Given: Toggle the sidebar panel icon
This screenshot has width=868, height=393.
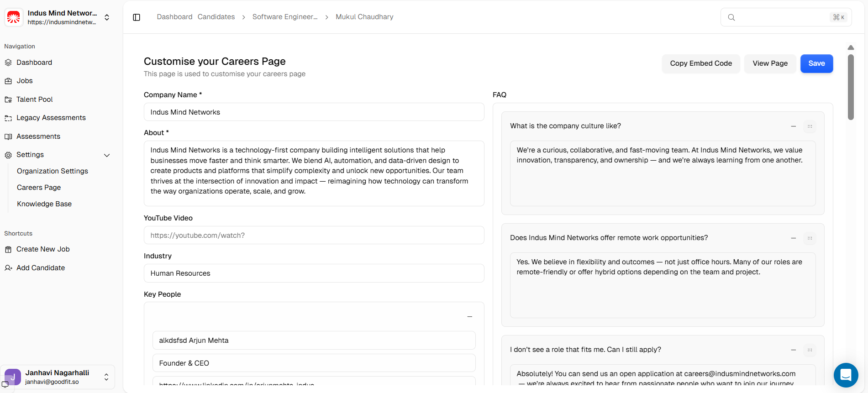Looking at the screenshot, I should pos(137,17).
